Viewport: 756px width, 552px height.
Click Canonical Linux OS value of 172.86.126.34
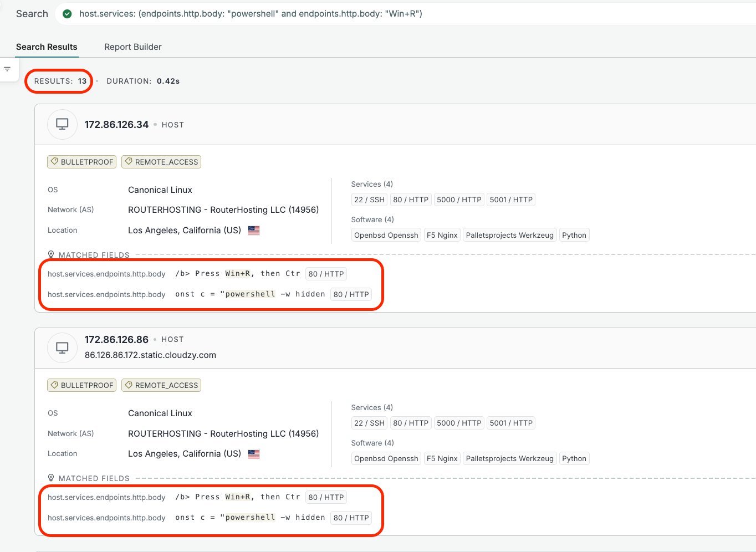(x=160, y=190)
